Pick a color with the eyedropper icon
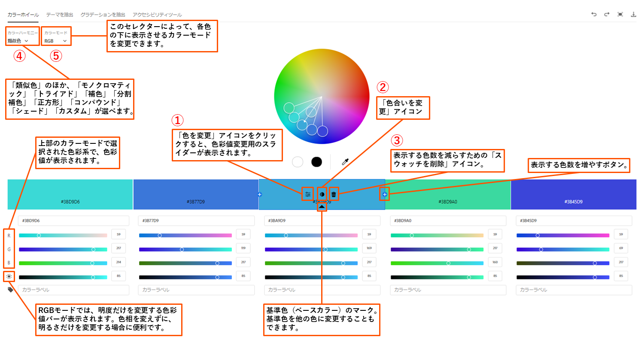 (344, 162)
